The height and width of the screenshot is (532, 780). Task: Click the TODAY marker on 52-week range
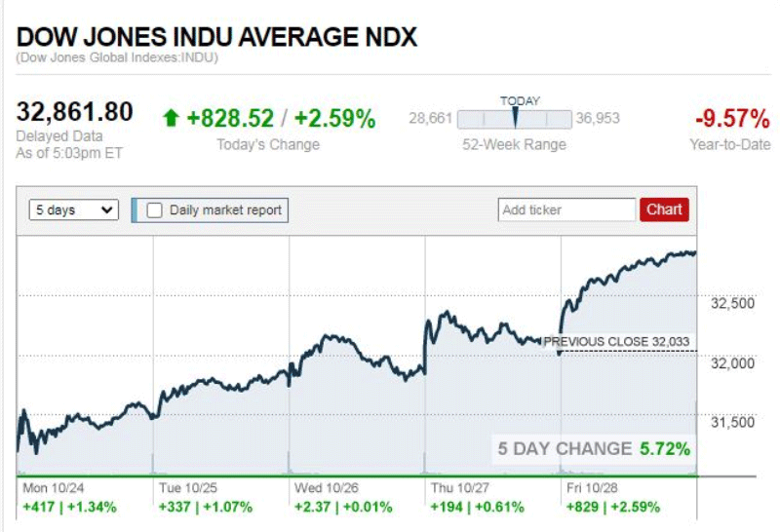coord(515,119)
